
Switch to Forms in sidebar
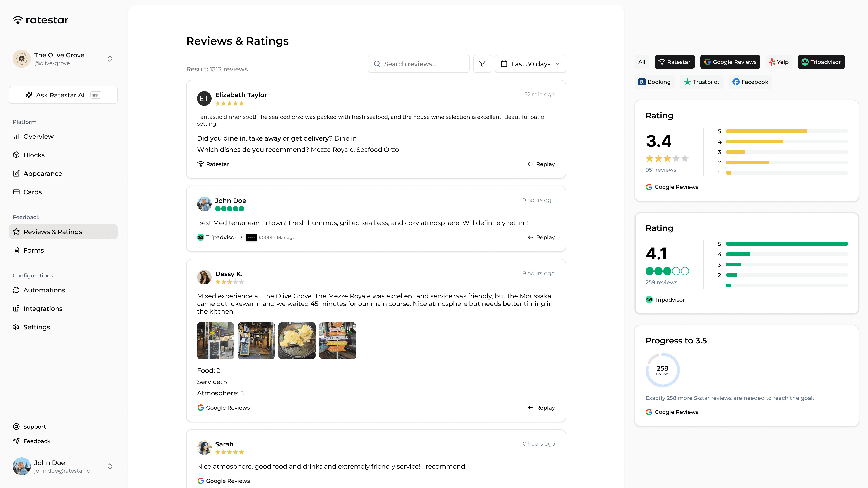click(33, 250)
